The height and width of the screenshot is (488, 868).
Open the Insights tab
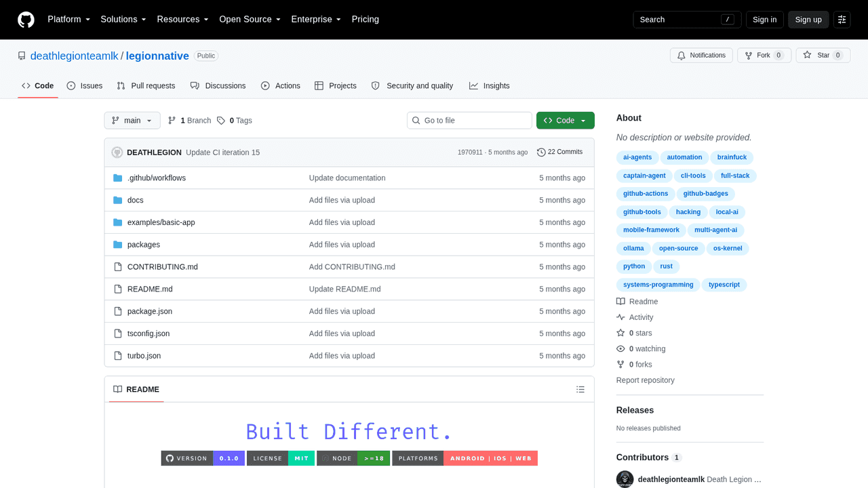pyautogui.click(x=490, y=86)
